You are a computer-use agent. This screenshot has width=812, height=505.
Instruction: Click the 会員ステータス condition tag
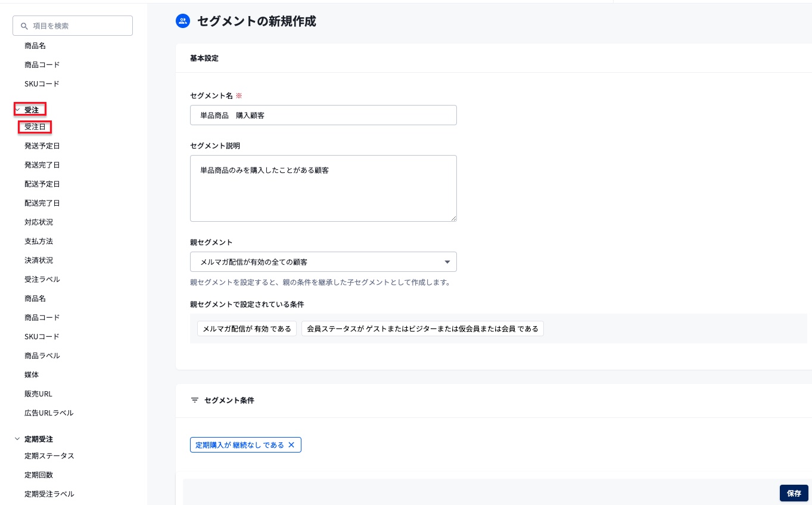pyautogui.click(x=422, y=329)
